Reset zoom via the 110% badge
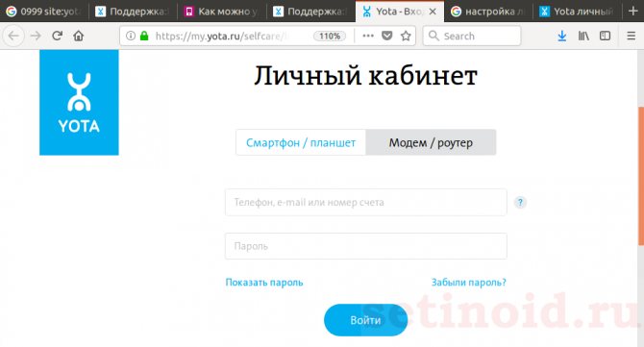The height and width of the screenshot is (347, 644). (x=330, y=37)
